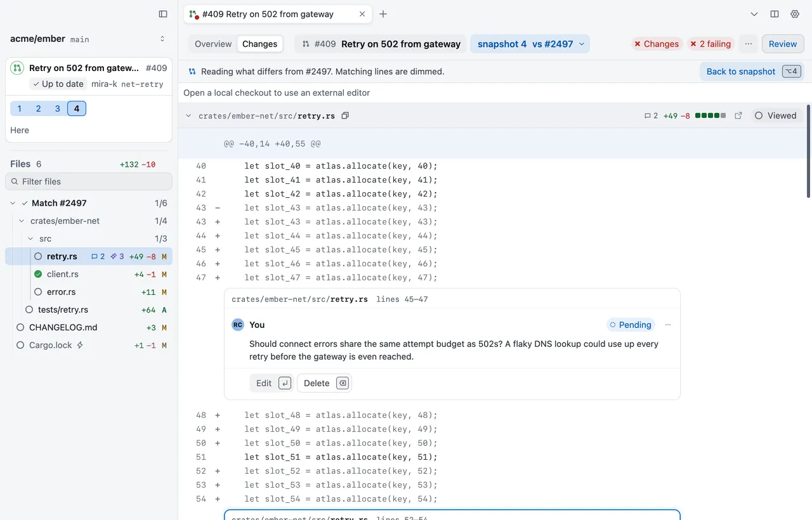Open retry.rs in external view icon

pos(738,115)
